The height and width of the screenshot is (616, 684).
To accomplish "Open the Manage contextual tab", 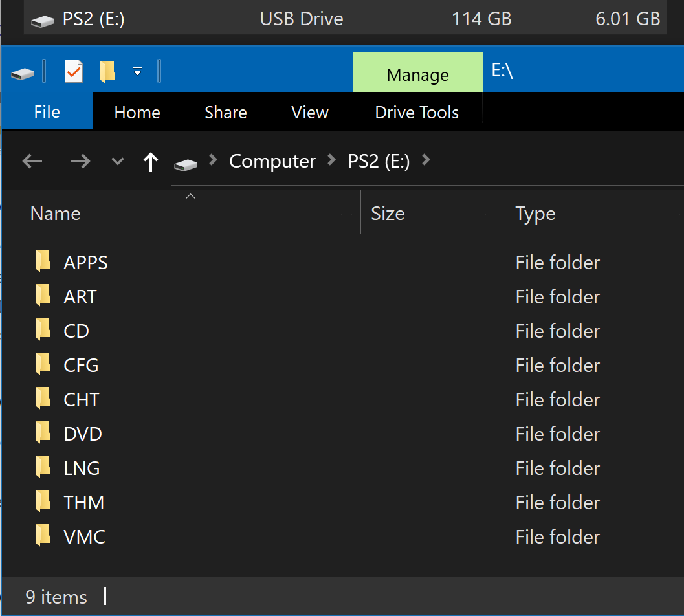I will (417, 72).
